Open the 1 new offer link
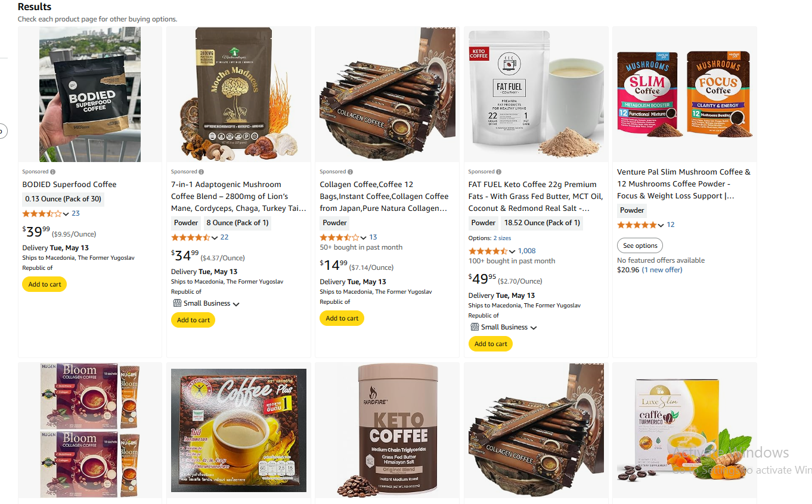Screen dimensions: 812x504 click(662, 270)
